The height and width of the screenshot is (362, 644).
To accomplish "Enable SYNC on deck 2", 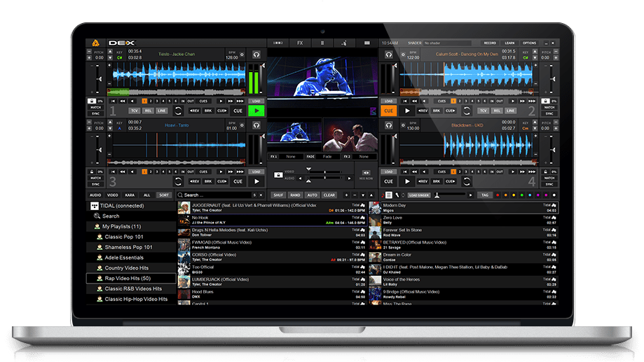I will [x=549, y=113].
